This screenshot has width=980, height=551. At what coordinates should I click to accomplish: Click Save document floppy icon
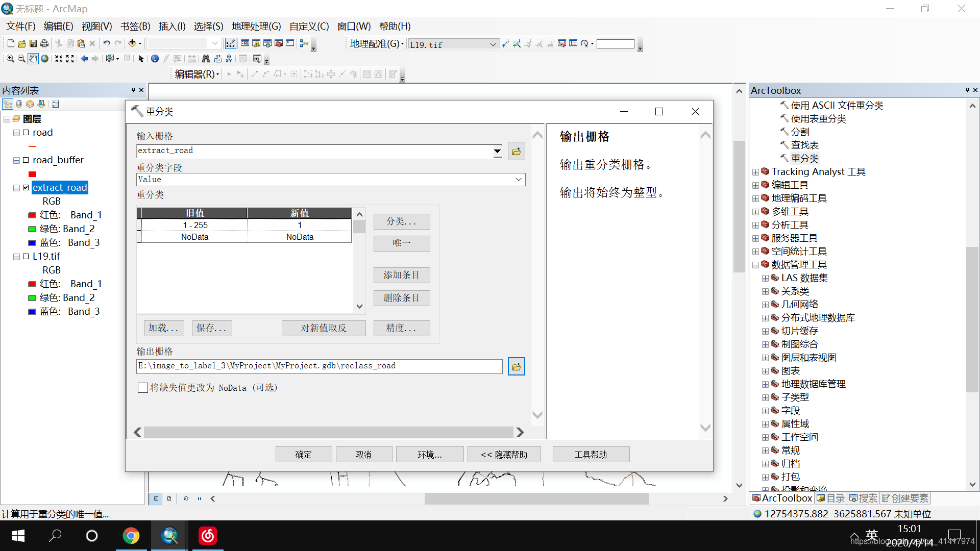click(x=33, y=43)
